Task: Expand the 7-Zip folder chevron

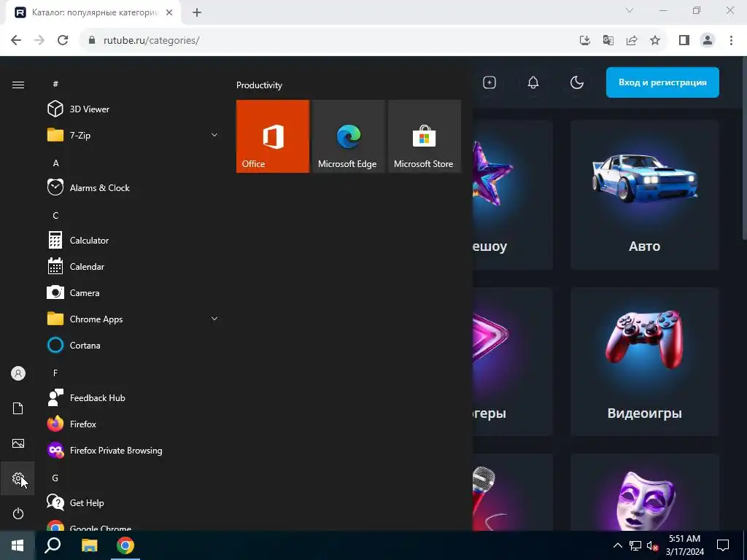Action: 214,135
